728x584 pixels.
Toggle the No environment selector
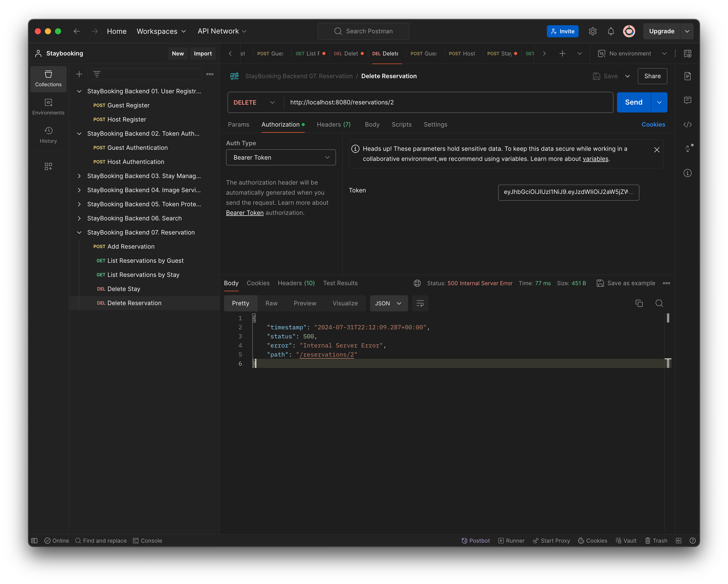tap(632, 53)
